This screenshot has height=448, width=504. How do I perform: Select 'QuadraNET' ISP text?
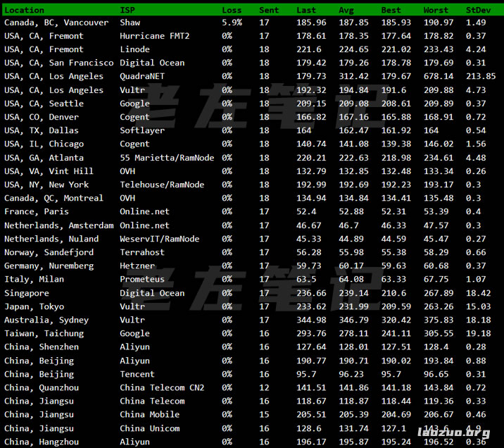142,77
